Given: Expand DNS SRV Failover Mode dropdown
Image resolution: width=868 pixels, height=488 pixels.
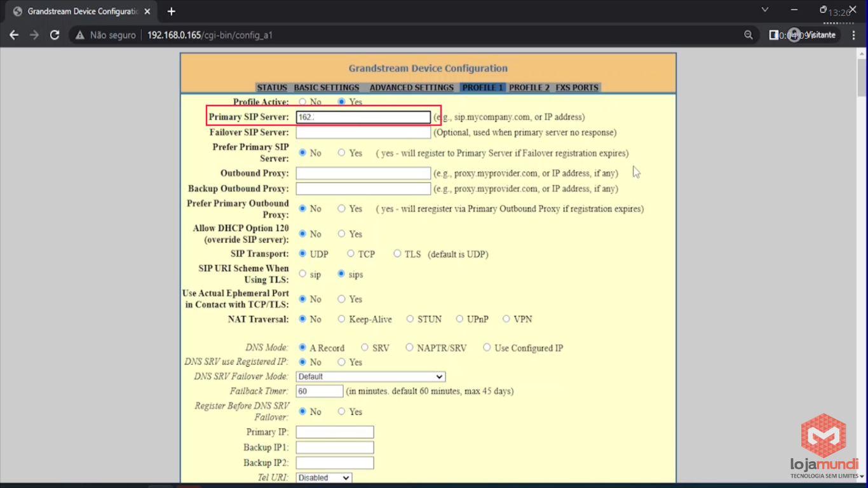Looking at the screenshot, I should 370,377.
